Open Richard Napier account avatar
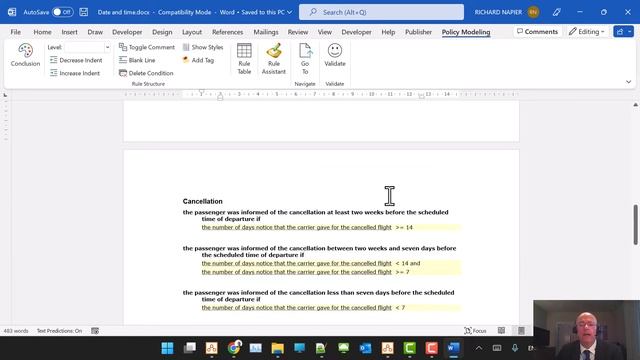640x360 pixels. click(533, 12)
